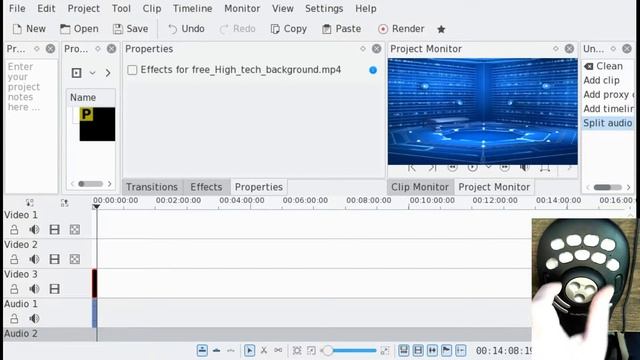Select the razor scissors tool
Image resolution: width=640 pixels, height=360 pixels.
click(x=264, y=351)
